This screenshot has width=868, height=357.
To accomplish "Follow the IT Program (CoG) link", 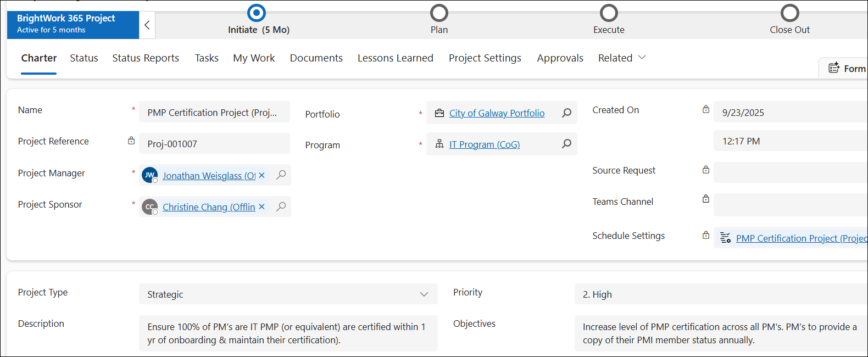I will 484,144.
